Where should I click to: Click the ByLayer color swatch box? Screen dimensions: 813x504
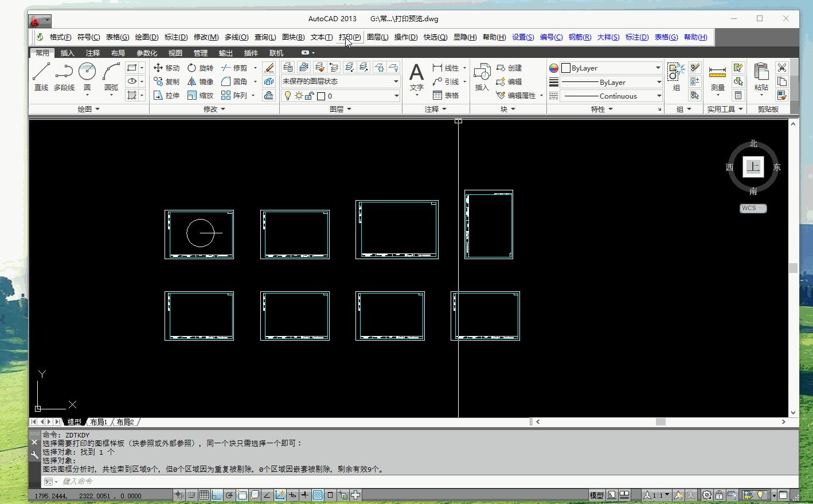point(566,68)
